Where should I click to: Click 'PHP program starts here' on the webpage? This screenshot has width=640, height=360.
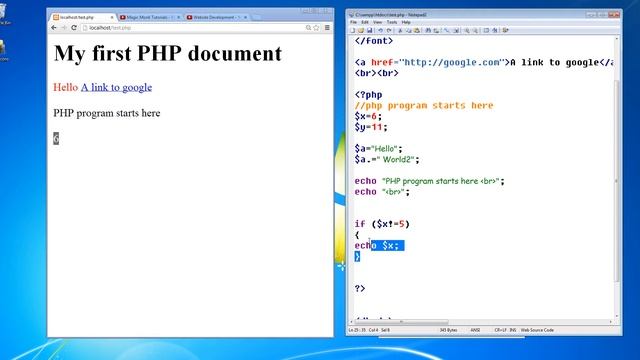click(107, 113)
